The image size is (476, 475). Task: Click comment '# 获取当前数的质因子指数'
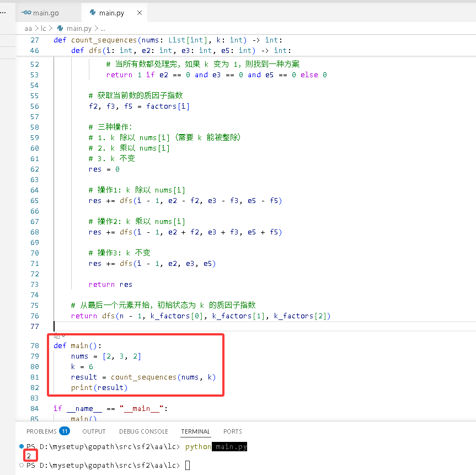coord(136,95)
